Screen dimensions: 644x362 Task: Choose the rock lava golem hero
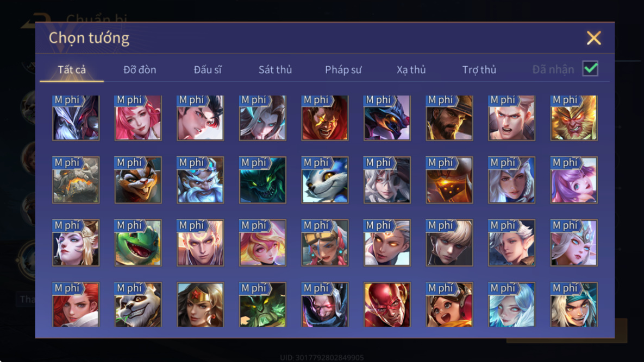coord(76,180)
